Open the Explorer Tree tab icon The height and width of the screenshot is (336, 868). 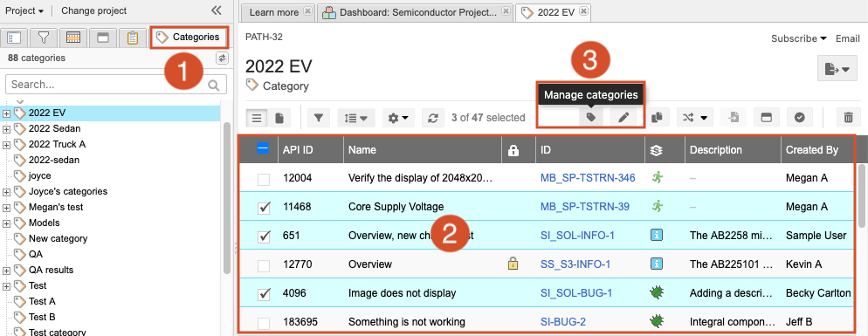pyautogui.click(x=14, y=38)
